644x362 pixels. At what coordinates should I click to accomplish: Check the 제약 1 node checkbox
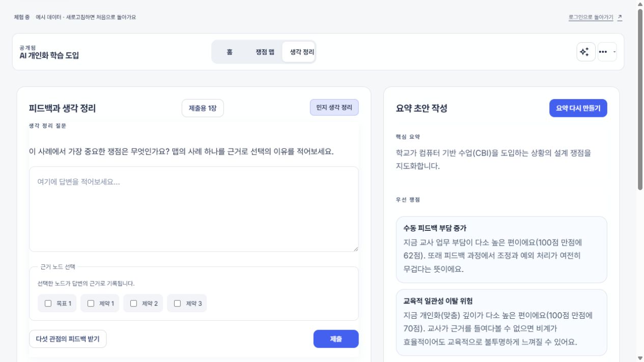pos(91,304)
